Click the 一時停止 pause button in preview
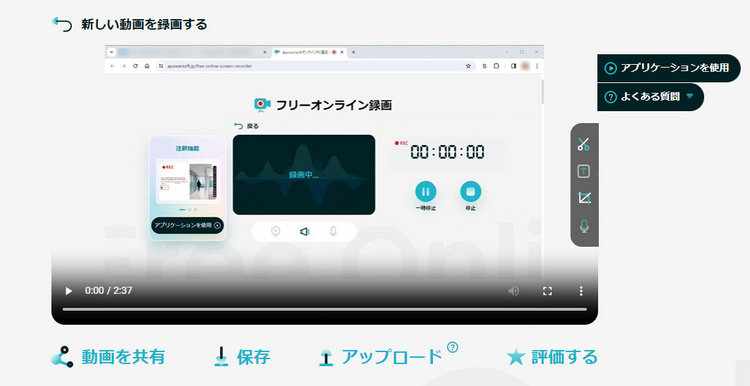Image resolution: width=750 pixels, height=386 pixels. click(425, 192)
